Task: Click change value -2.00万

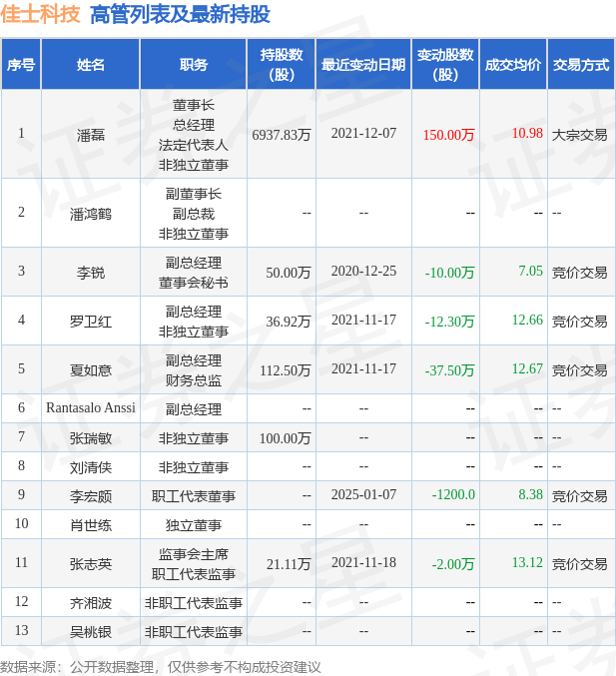Action: pos(453,564)
